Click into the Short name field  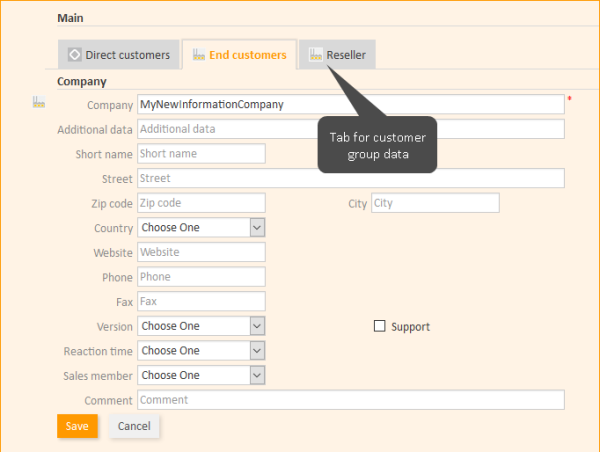tap(201, 153)
